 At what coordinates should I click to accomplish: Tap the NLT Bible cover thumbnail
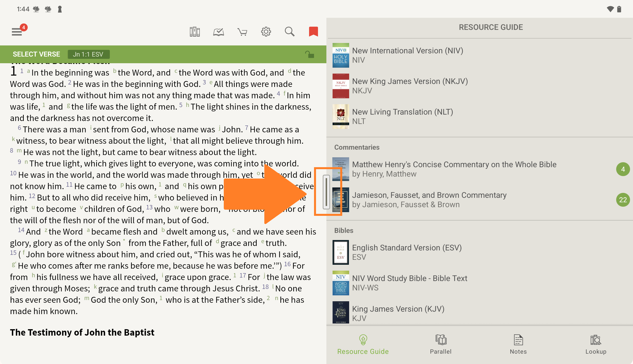click(x=341, y=117)
